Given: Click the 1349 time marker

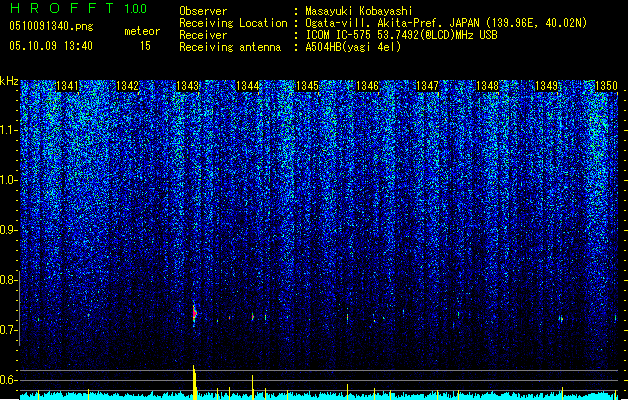Looking at the screenshot, I should 547,86.
